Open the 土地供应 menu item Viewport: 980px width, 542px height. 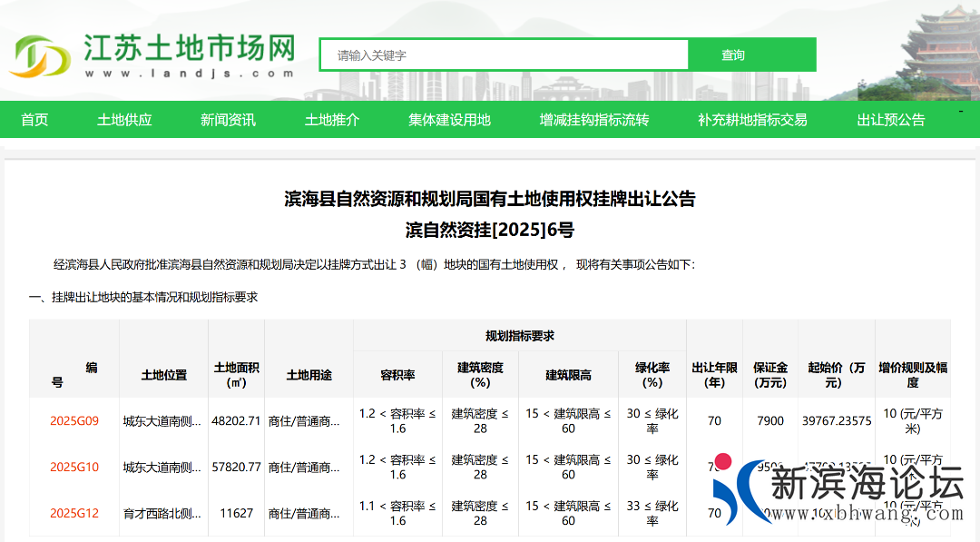pos(124,120)
